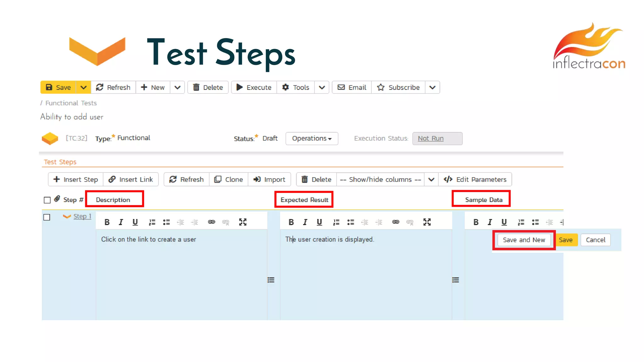
Task: Insert bulleted list in Sample Data editor
Action: 536,222
